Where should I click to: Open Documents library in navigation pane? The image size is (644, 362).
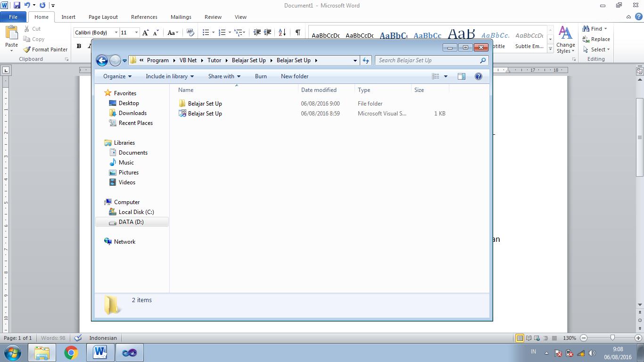click(133, 153)
